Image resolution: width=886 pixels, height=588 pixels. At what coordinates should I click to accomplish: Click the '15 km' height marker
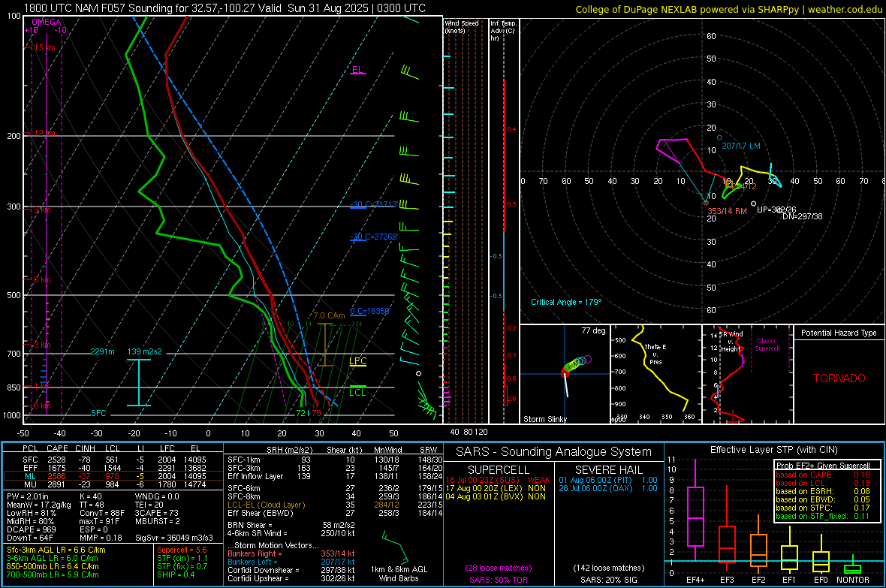(44, 47)
